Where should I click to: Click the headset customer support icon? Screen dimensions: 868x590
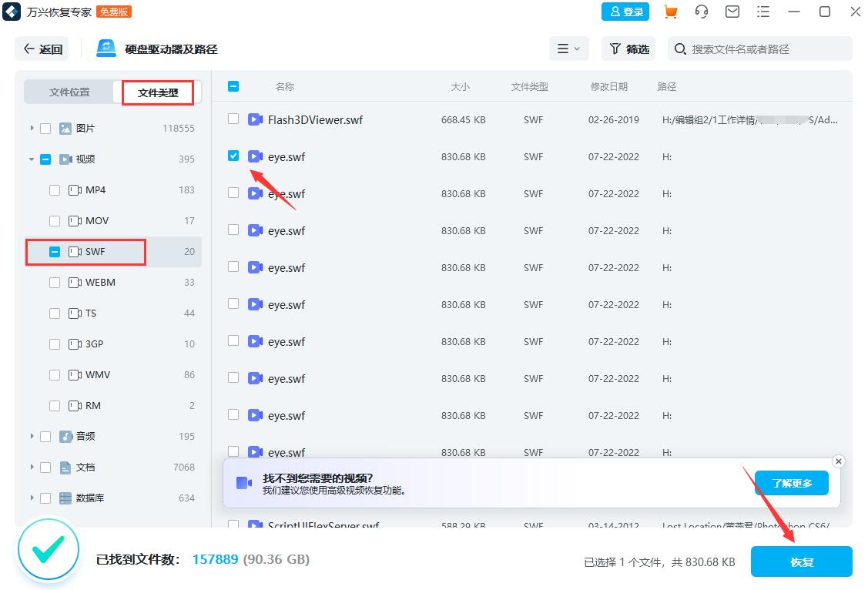tap(701, 12)
